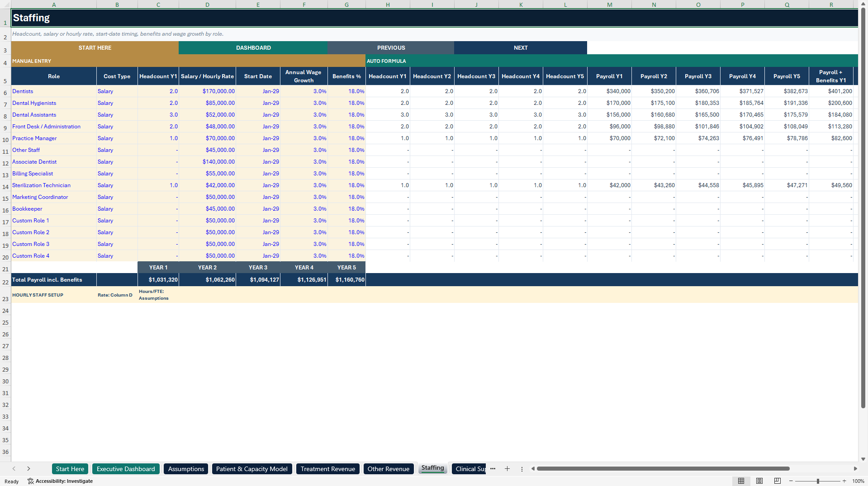Click vertical scroll up arrow
The image size is (868, 486).
click(x=863, y=4)
